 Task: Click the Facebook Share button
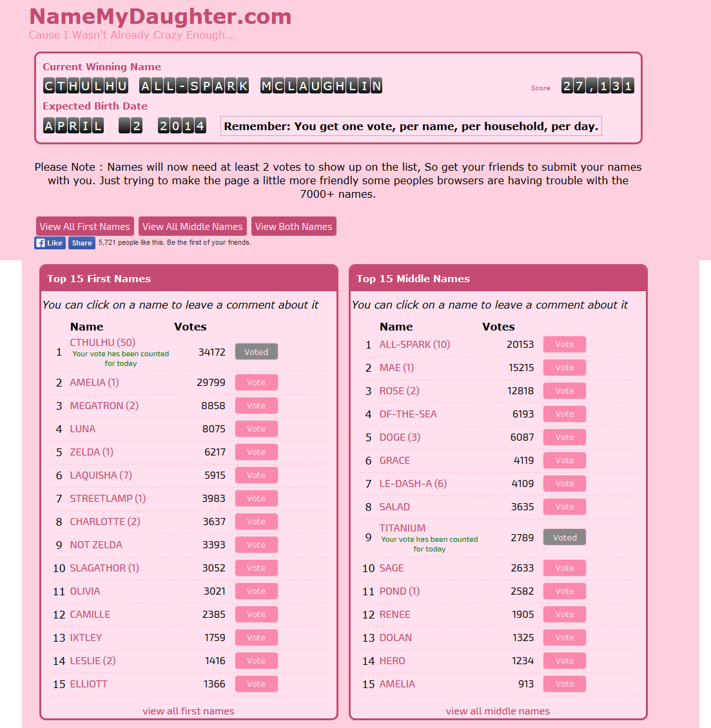click(82, 243)
